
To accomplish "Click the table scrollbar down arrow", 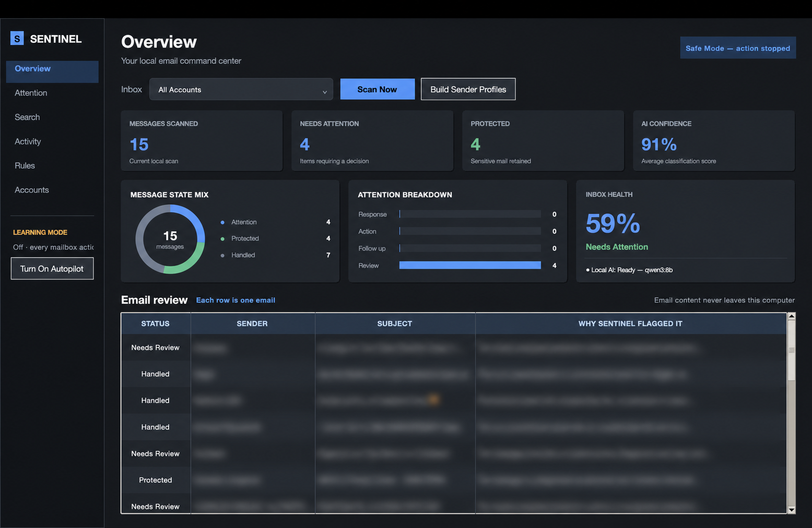I will click(792, 510).
